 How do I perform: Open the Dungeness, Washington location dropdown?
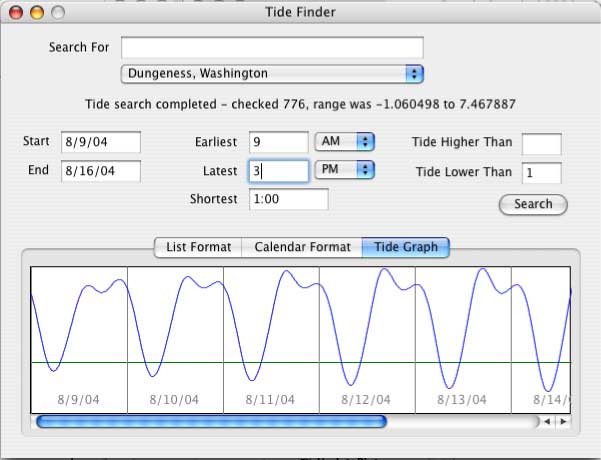(x=272, y=73)
